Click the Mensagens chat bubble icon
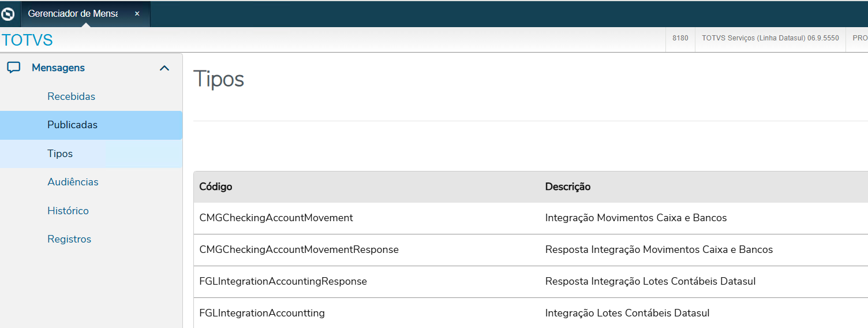The image size is (868, 328). pos(14,68)
